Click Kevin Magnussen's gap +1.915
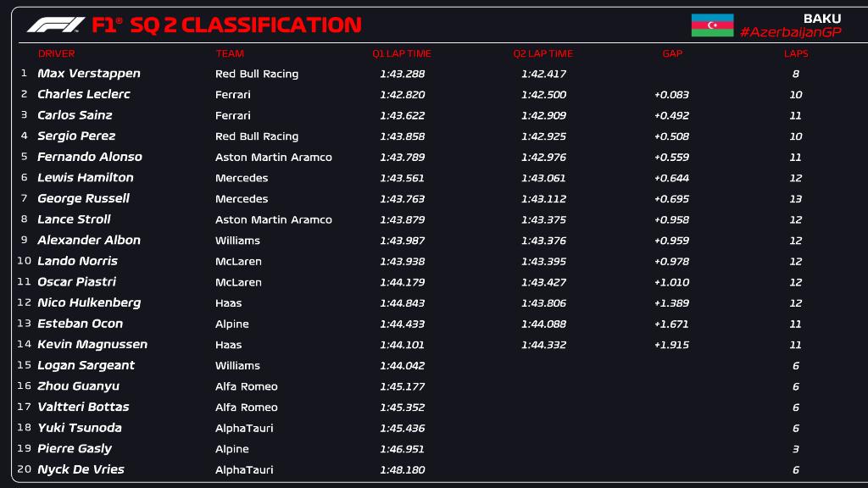 [671, 345]
